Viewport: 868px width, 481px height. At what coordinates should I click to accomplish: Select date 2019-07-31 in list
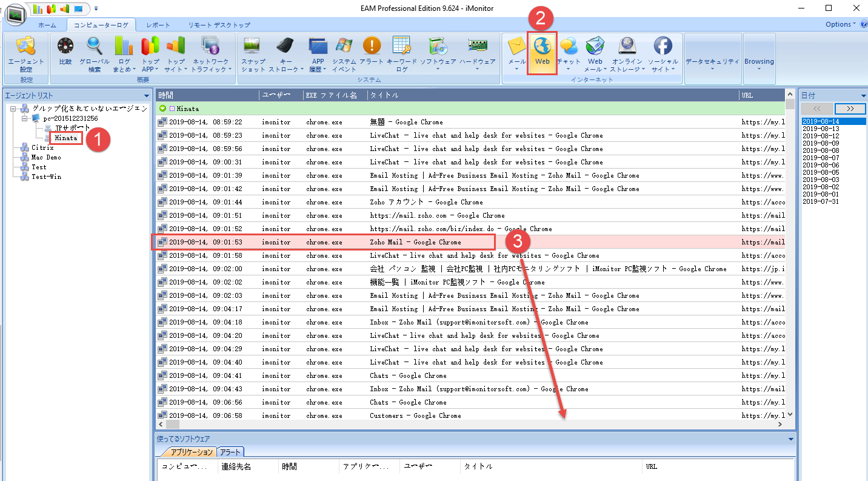(821, 201)
